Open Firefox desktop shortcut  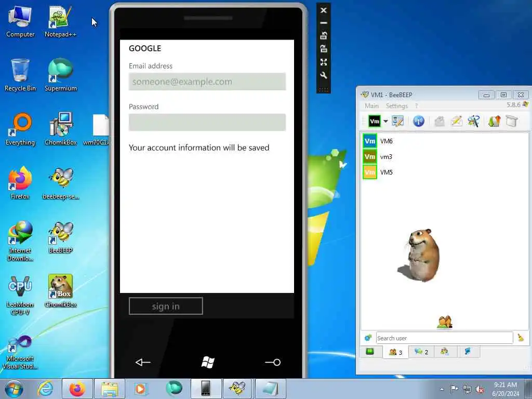20,183
